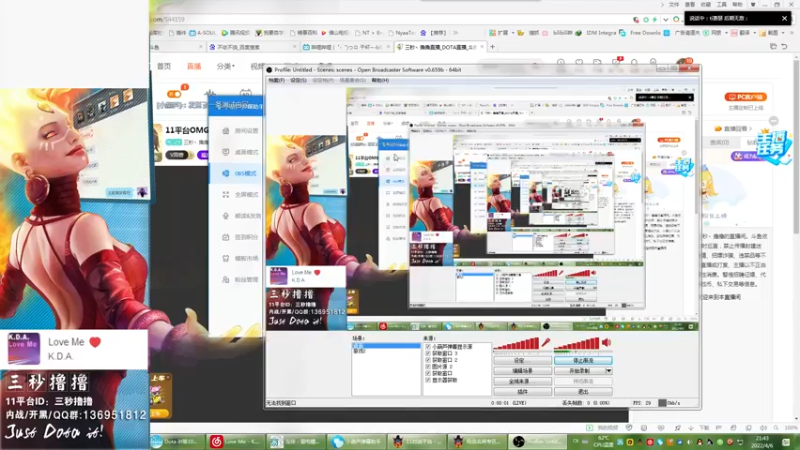
Task: Uncheck the 获取窗口 2 source
Action: pyautogui.click(x=428, y=360)
